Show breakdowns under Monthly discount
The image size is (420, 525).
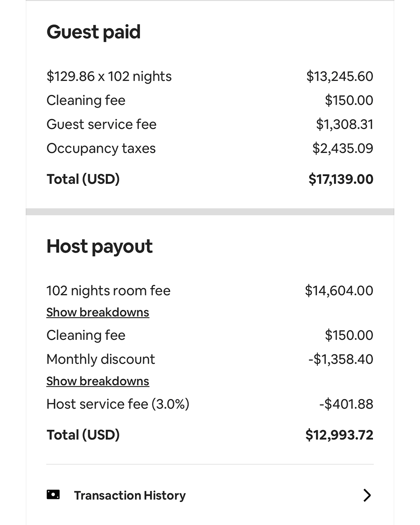[98, 381]
